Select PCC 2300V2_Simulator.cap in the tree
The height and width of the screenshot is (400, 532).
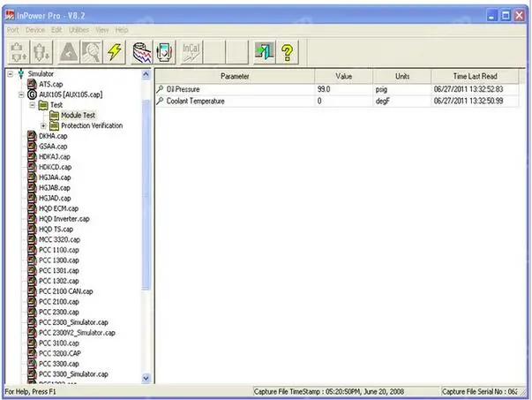[x=77, y=333]
